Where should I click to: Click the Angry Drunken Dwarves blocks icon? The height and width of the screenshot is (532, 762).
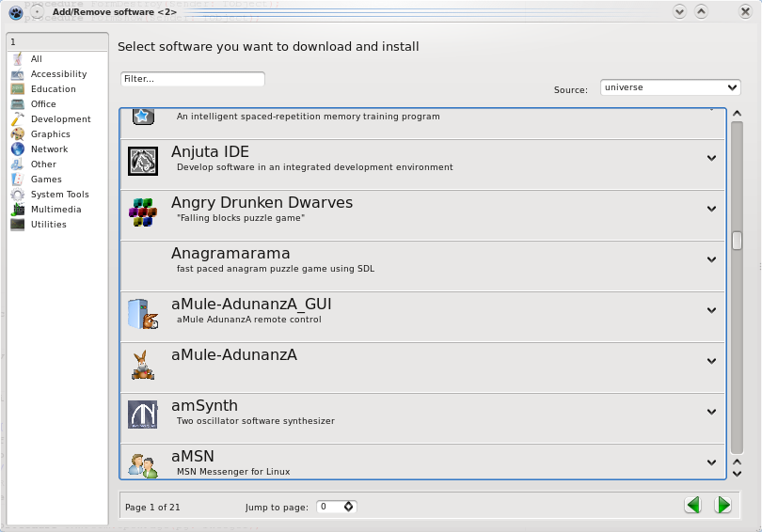[143, 212]
